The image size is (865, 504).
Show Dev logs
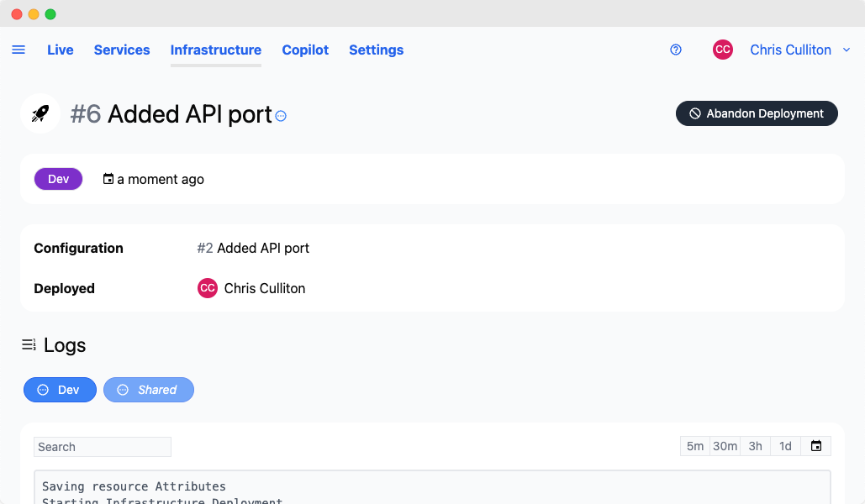click(61, 390)
